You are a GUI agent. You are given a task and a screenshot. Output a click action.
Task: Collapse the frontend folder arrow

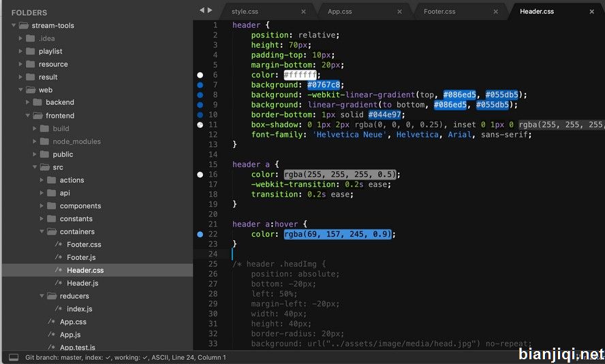[x=27, y=116]
